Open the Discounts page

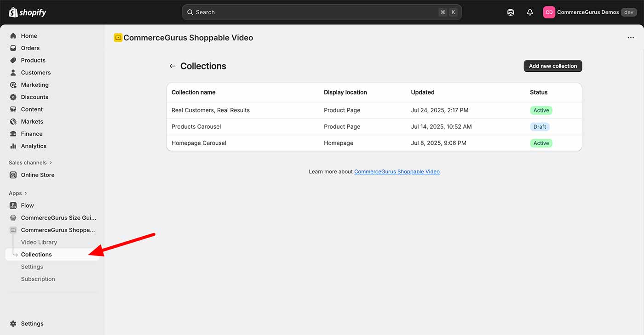tap(34, 97)
